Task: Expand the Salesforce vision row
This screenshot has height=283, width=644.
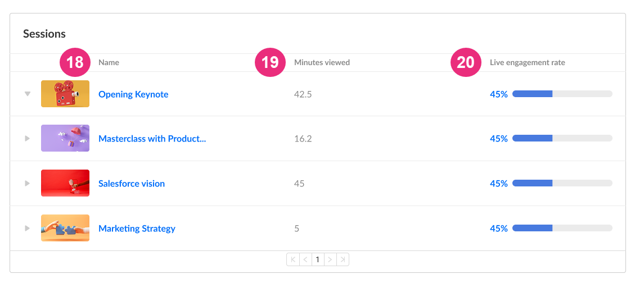Action: coord(28,184)
